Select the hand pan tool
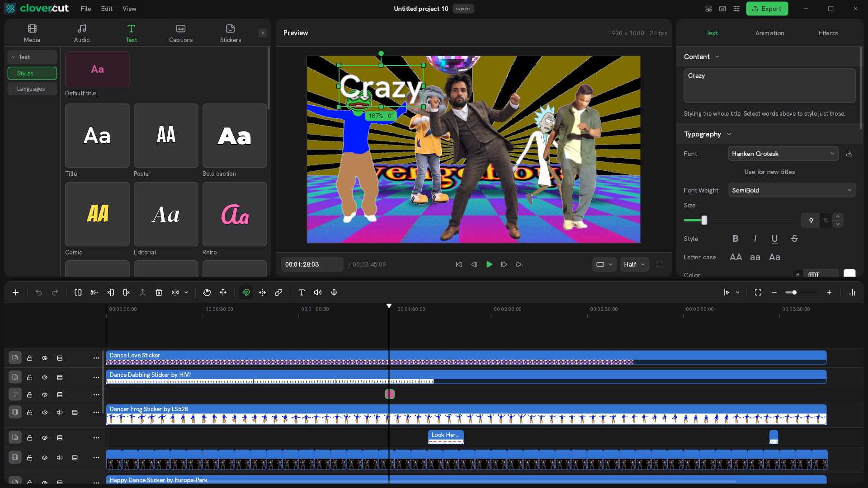 [207, 292]
